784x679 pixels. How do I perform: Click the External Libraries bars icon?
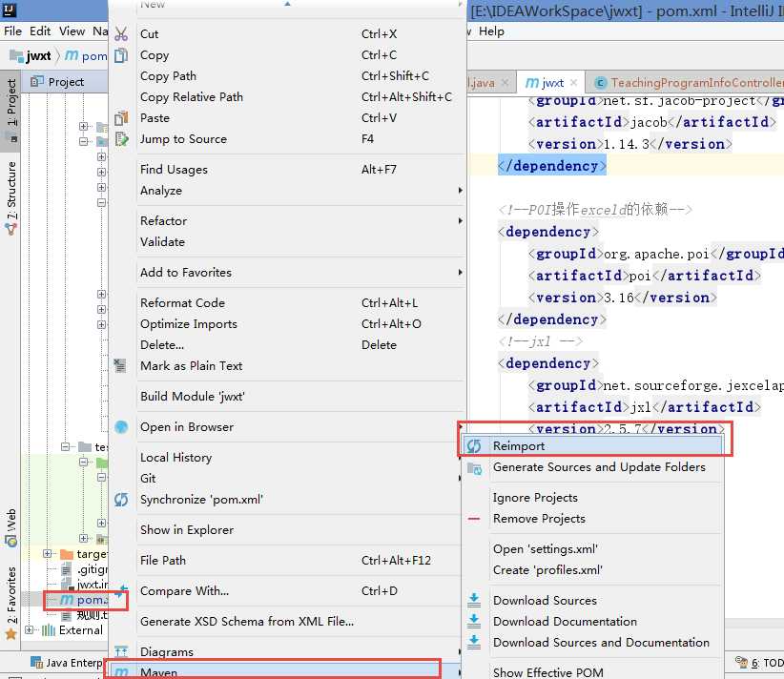49,630
